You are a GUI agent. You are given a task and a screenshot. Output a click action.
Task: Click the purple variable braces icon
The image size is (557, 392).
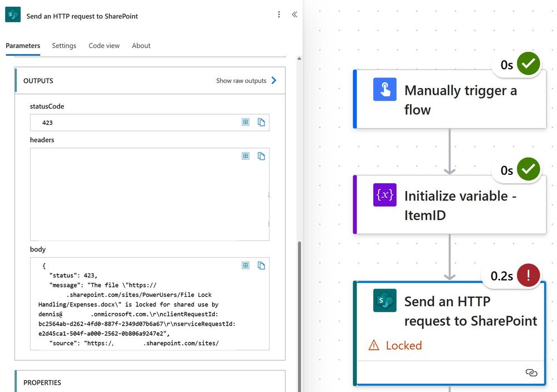(385, 194)
